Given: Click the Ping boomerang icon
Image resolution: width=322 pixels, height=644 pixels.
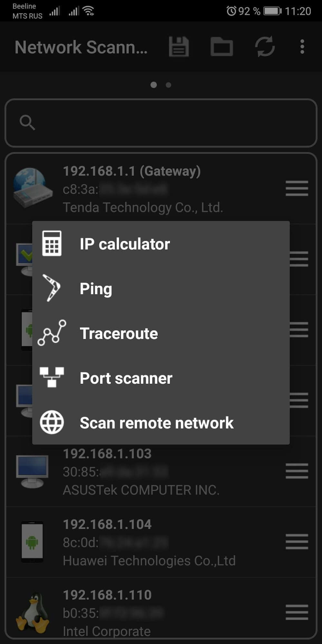Looking at the screenshot, I should click(52, 288).
